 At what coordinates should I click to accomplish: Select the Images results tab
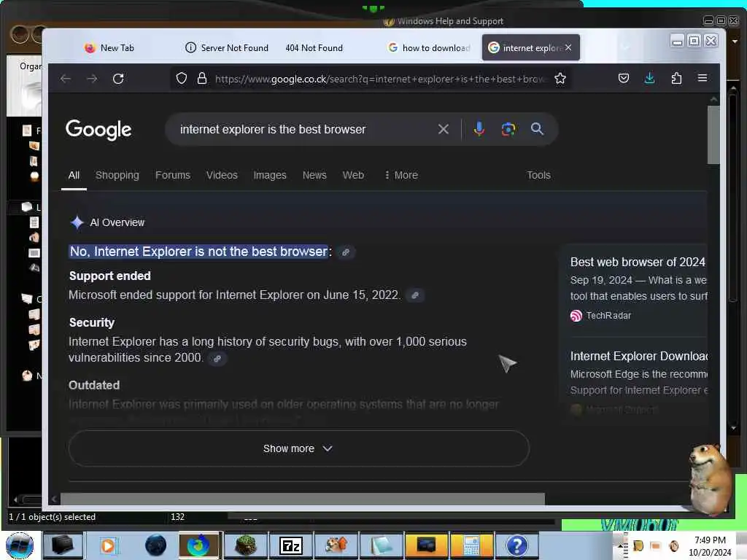click(270, 175)
